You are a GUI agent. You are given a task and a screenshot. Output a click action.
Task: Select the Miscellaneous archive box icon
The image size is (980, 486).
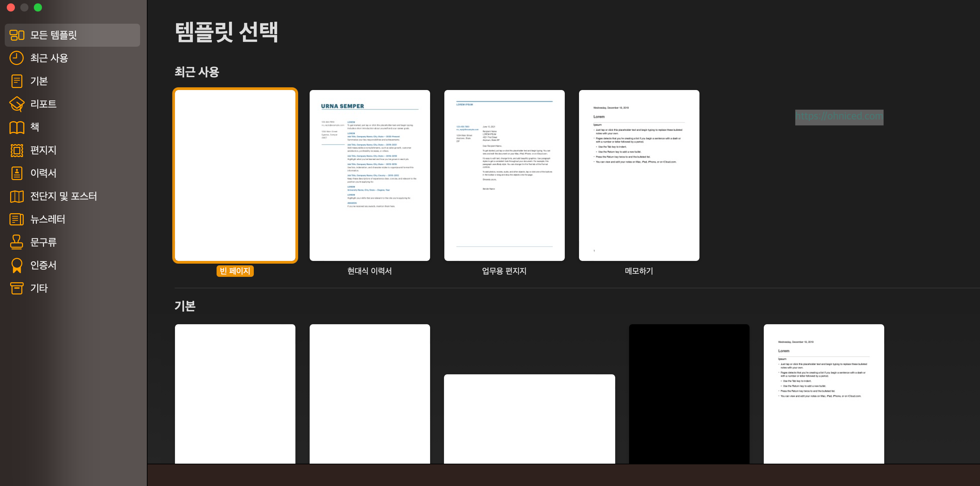tap(17, 288)
